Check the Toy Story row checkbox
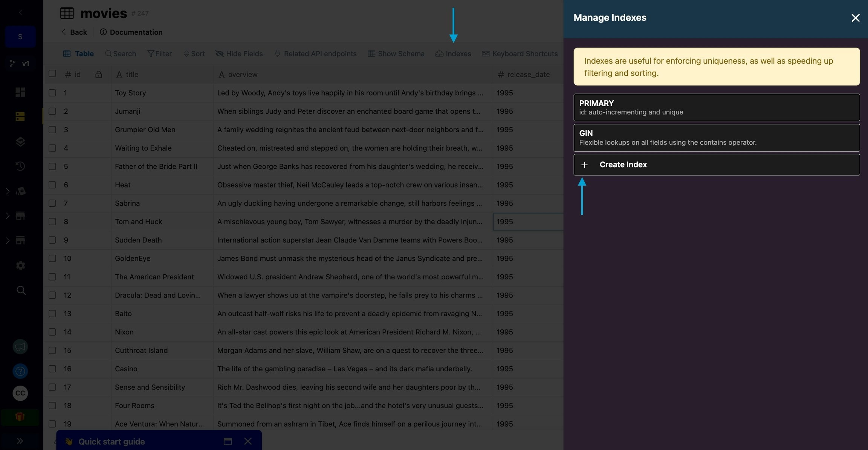 click(x=52, y=93)
